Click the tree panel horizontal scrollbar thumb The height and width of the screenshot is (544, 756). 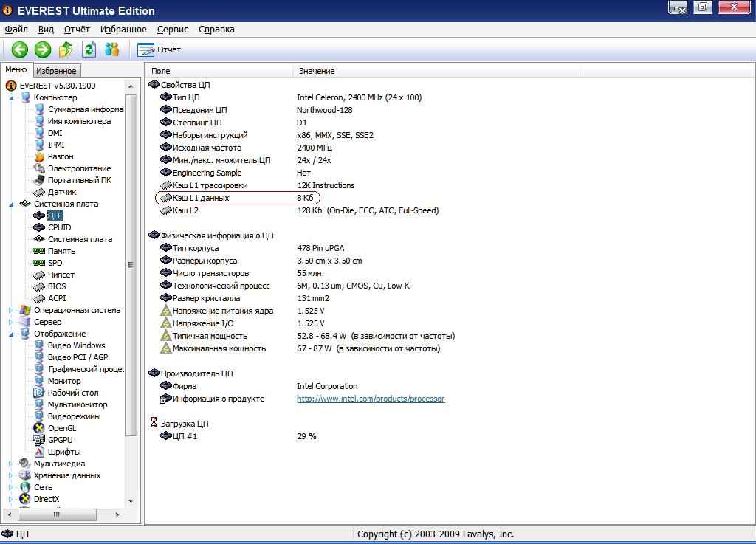point(57,514)
